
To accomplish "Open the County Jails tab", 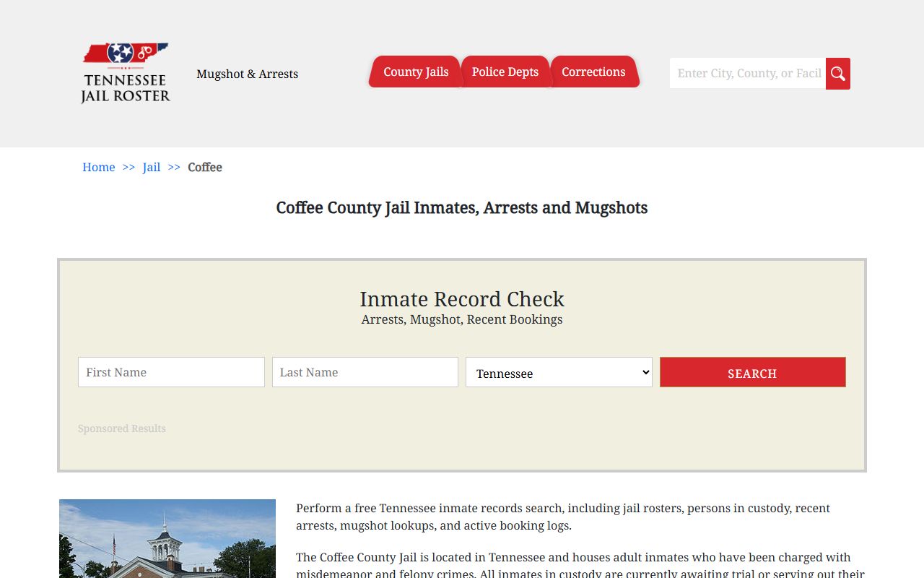I will click(x=416, y=72).
